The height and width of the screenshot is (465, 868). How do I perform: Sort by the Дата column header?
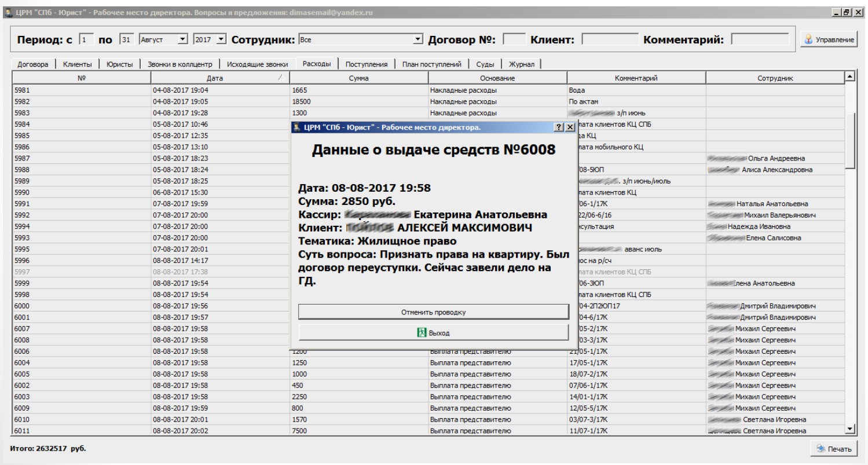pos(220,78)
